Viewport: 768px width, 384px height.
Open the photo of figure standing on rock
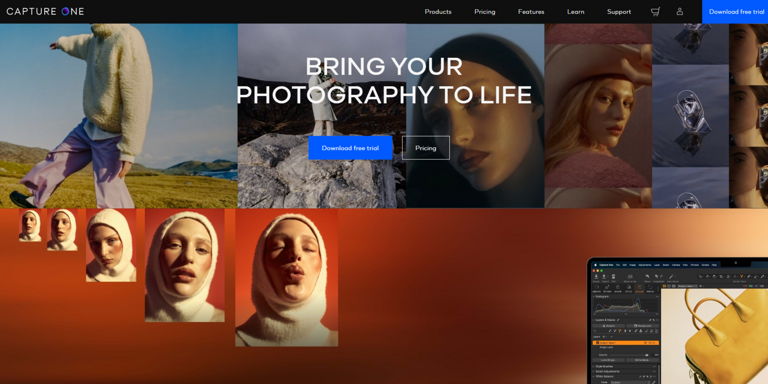tap(322, 116)
